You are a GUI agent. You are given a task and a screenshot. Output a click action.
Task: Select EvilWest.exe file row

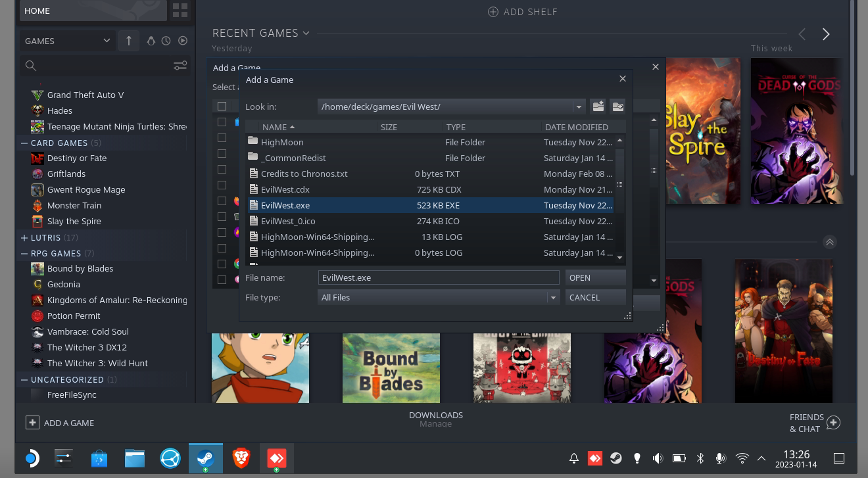tap(430, 205)
